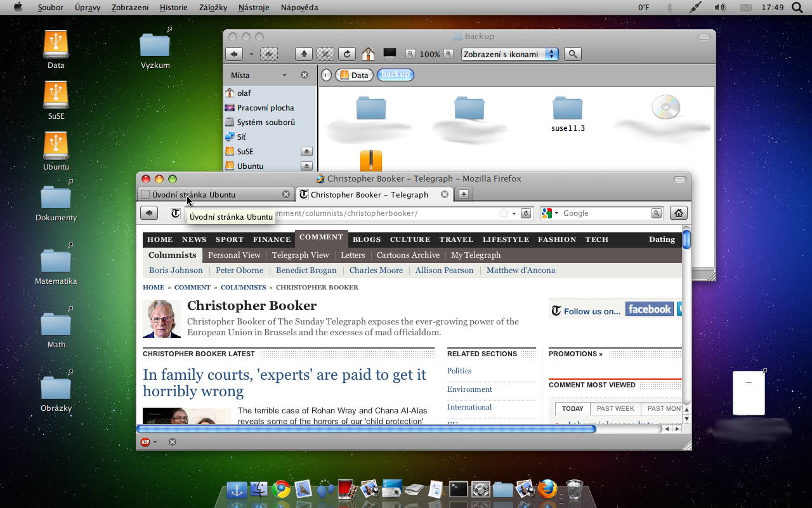Image resolution: width=812 pixels, height=508 pixels.
Task: Open the search engine selector dropdown
Action: [549, 213]
